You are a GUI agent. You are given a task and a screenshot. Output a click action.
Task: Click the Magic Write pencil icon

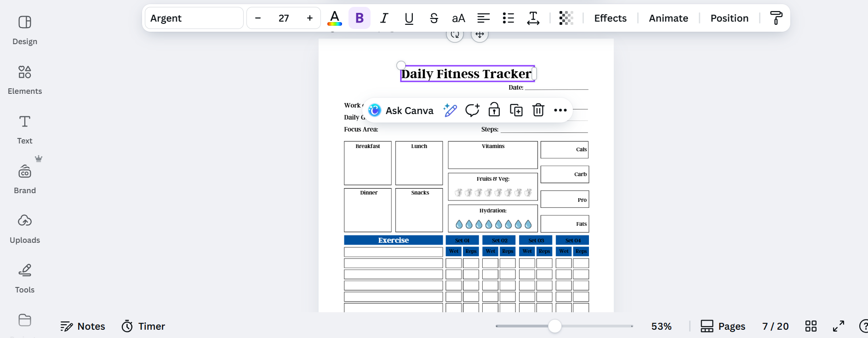(450, 110)
